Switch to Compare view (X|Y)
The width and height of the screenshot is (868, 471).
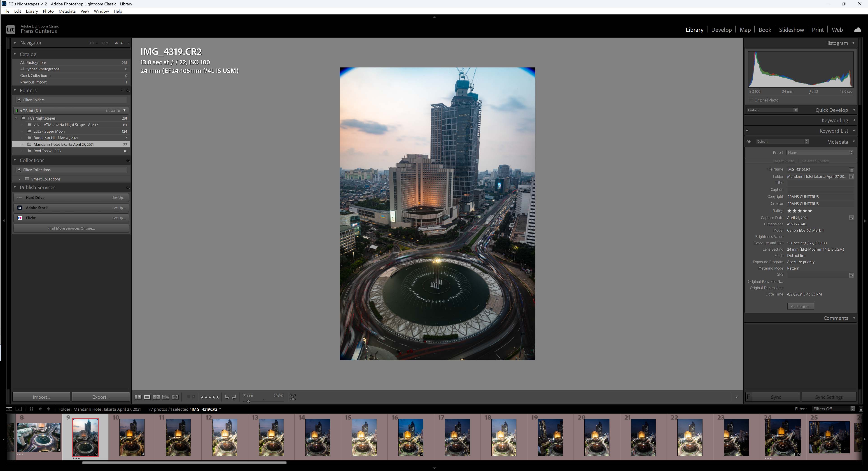coord(156,397)
